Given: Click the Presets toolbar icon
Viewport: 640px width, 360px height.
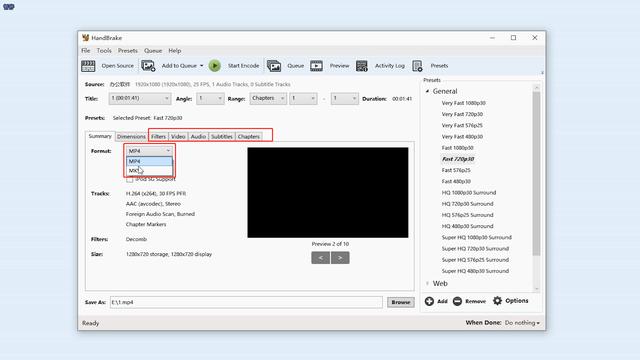Looking at the screenshot, I should 417,66.
